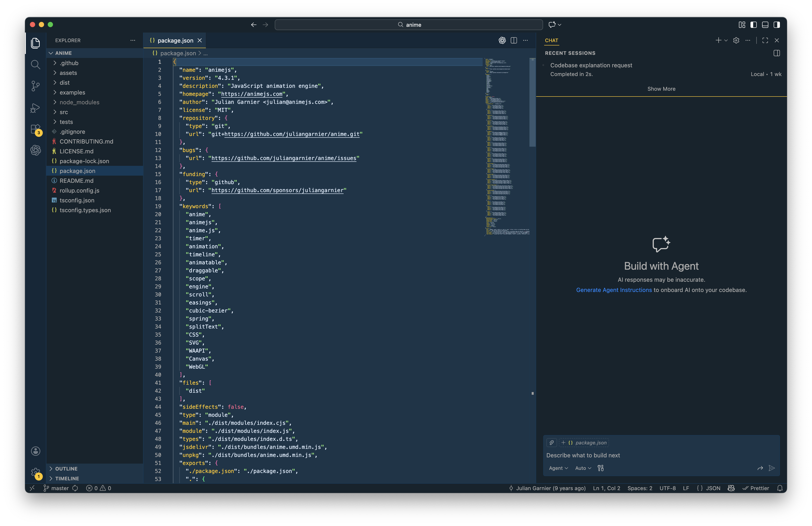Open the Extensions view showing 3 updates
Viewport: 812px width, 526px height.
point(35,130)
